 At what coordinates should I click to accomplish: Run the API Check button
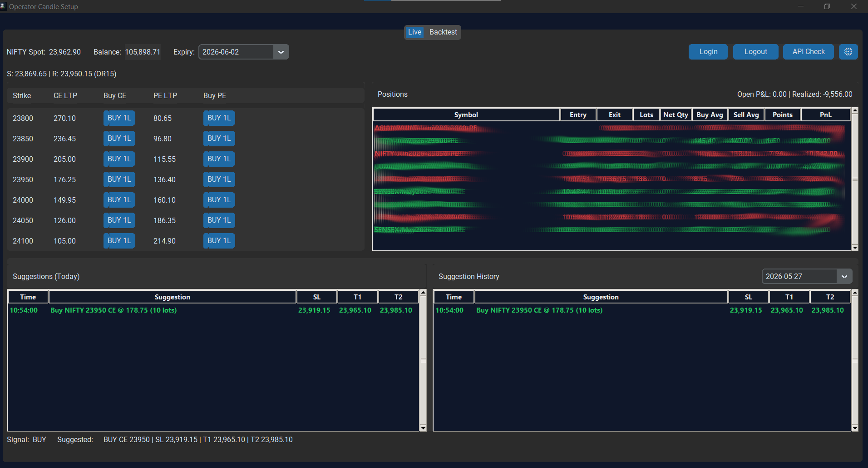(809, 52)
